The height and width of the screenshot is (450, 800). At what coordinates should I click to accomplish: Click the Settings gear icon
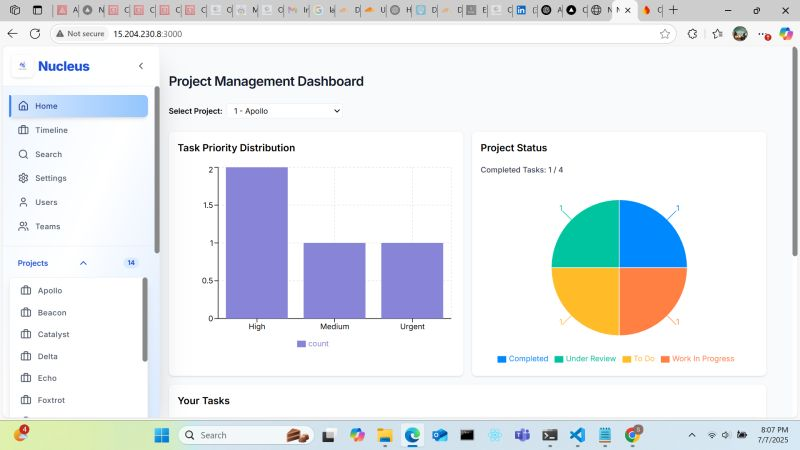click(23, 178)
